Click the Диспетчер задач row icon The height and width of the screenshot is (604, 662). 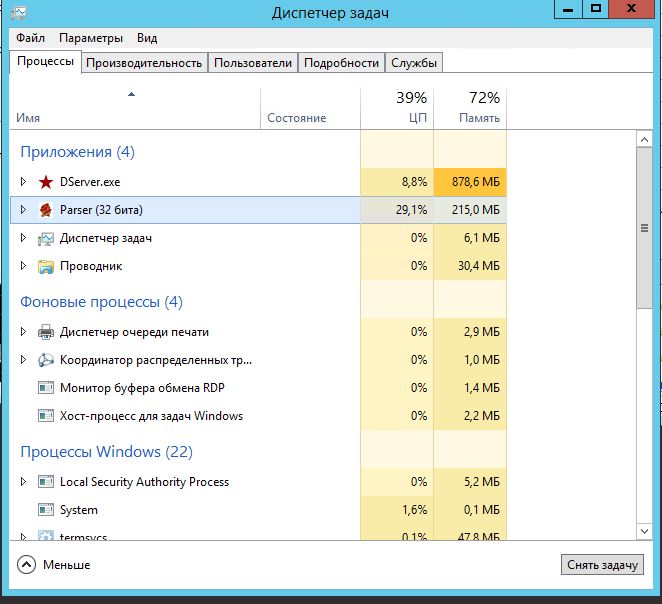tap(46, 238)
